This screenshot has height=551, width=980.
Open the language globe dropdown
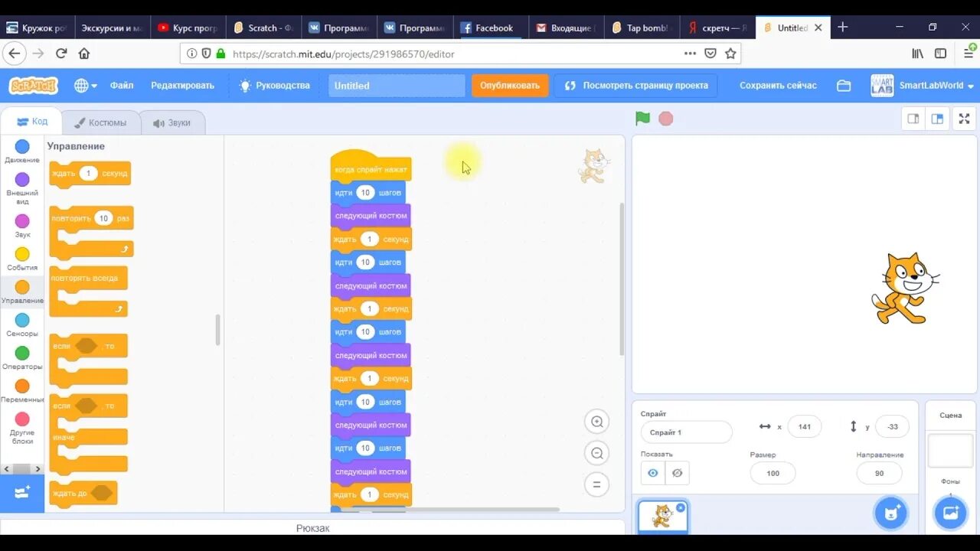tap(85, 86)
